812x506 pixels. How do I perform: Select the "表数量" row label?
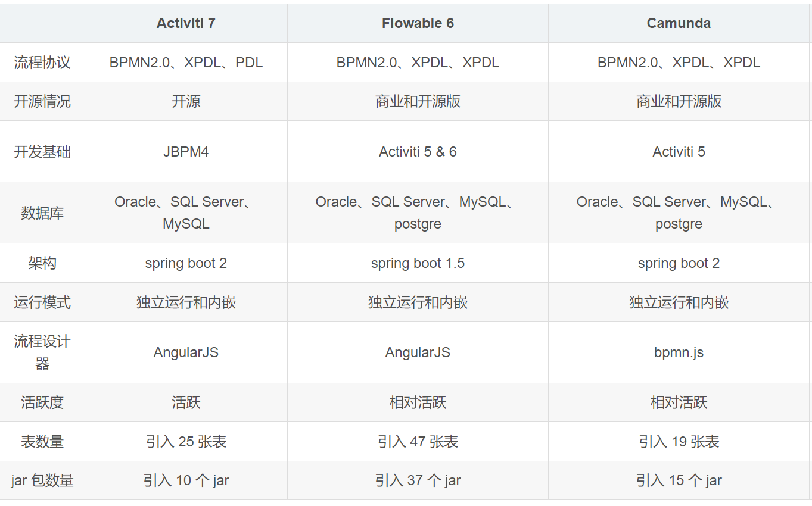pos(42,442)
